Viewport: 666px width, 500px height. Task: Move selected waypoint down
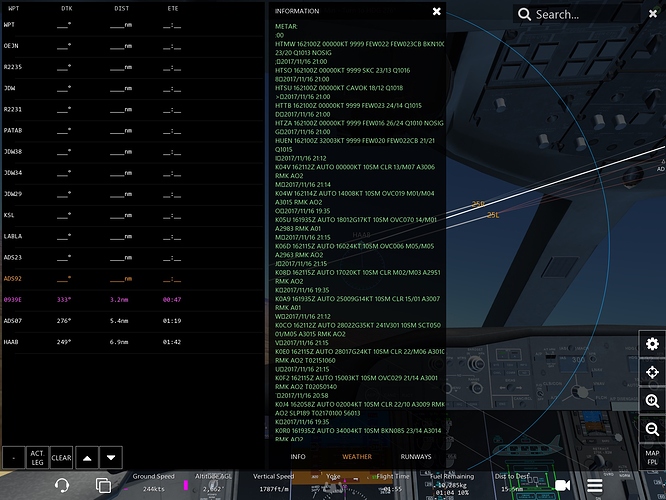point(111,458)
